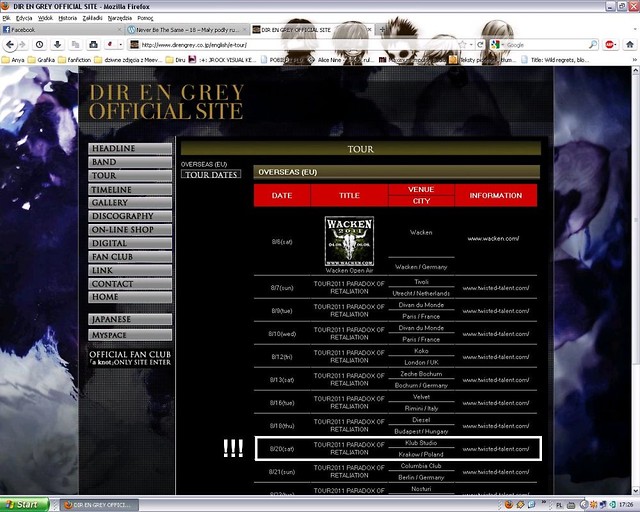This screenshot has width=640, height=512.
Task: Open a new tab with plus button
Action: [x=382, y=29]
